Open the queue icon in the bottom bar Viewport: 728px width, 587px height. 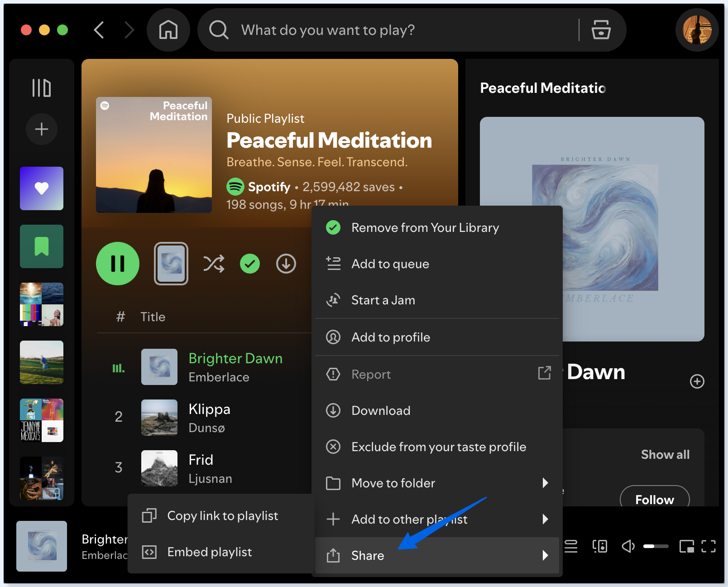570,546
